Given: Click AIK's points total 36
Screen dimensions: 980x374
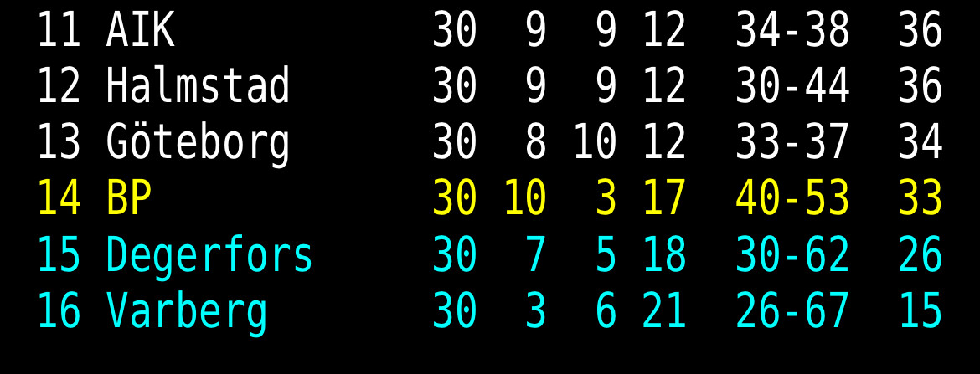Looking at the screenshot, I should coord(920,30).
